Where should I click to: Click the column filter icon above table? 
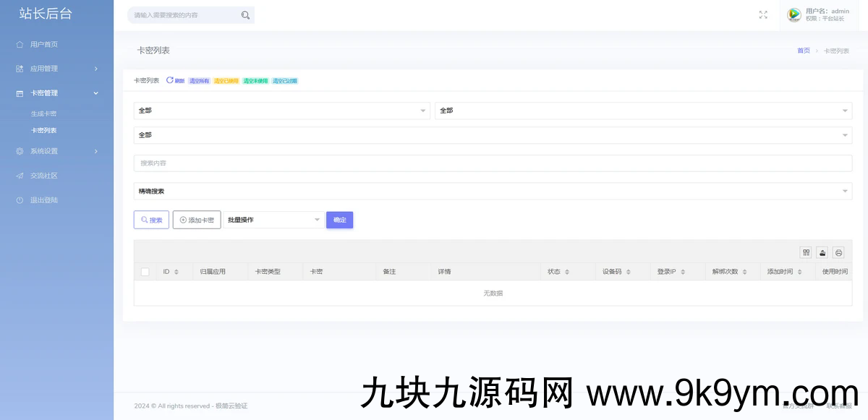(x=806, y=252)
